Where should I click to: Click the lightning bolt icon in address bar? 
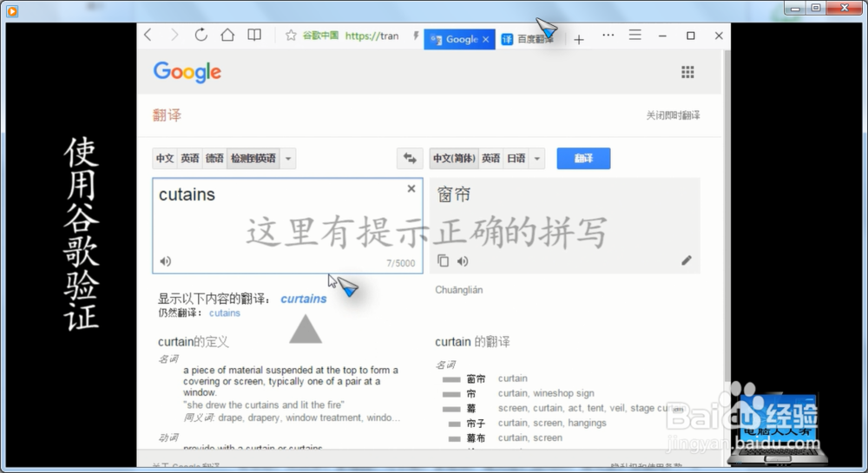[x=416, y=36]
